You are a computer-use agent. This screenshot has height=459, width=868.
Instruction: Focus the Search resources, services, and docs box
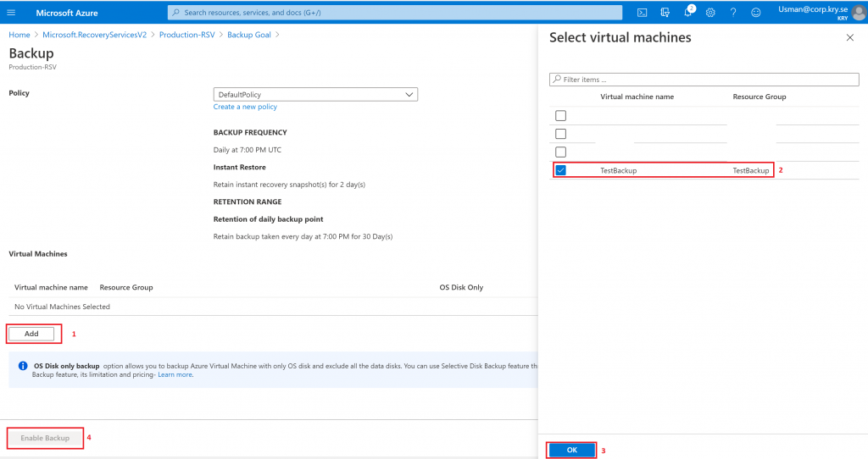pyautogui.click(x=395, y=12)
